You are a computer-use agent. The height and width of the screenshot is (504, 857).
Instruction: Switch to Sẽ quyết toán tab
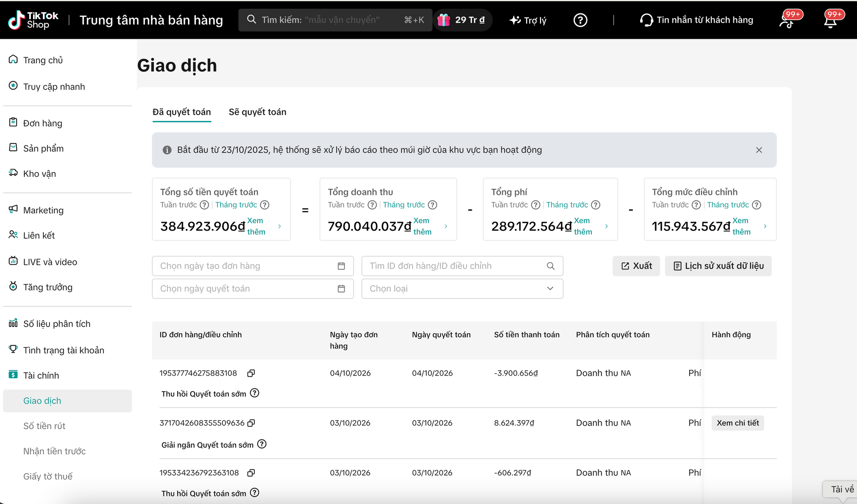pos(258,112)
